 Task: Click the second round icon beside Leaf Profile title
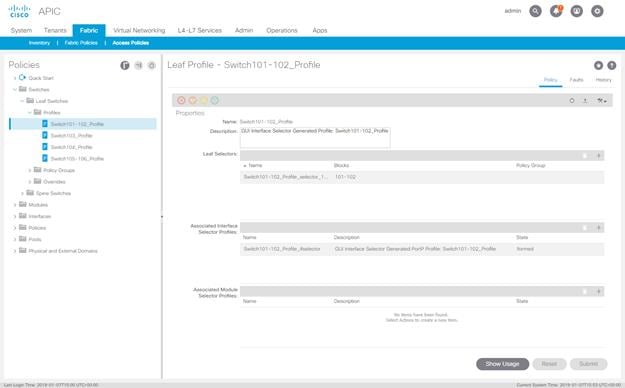point(611,65)
